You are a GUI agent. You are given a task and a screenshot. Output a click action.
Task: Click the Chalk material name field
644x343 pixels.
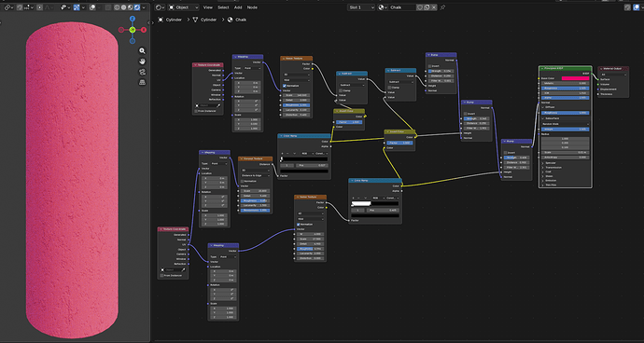401,7
